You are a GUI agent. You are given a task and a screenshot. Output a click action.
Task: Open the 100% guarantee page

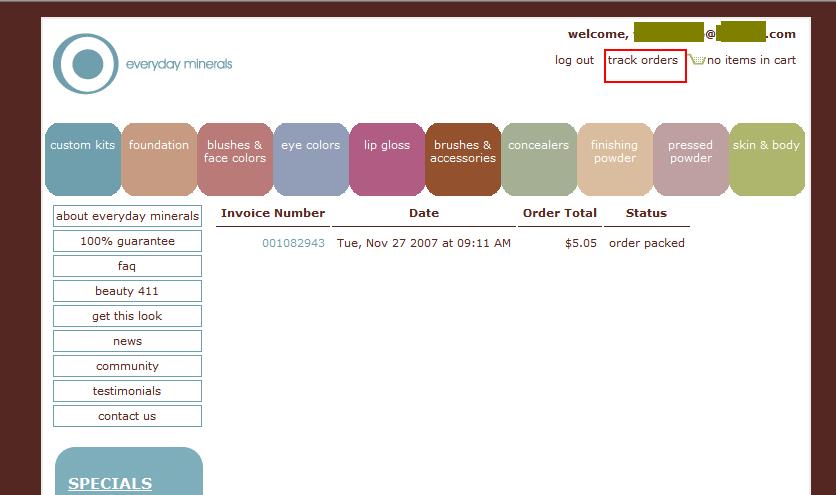127,241
